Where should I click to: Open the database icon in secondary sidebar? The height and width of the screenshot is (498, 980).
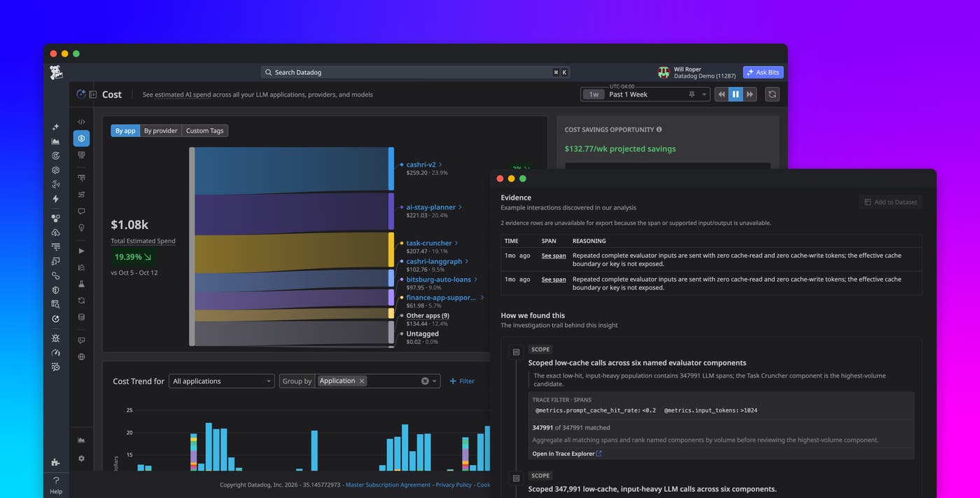81,317
